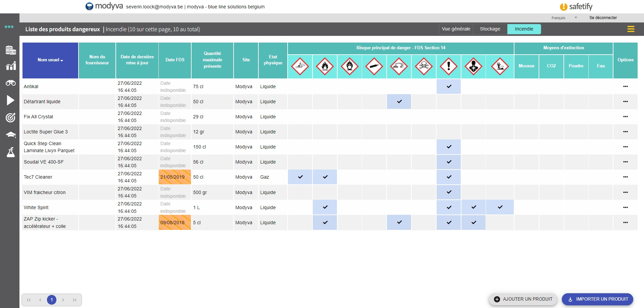Click the Mousse extinction column header

point(527,66)
